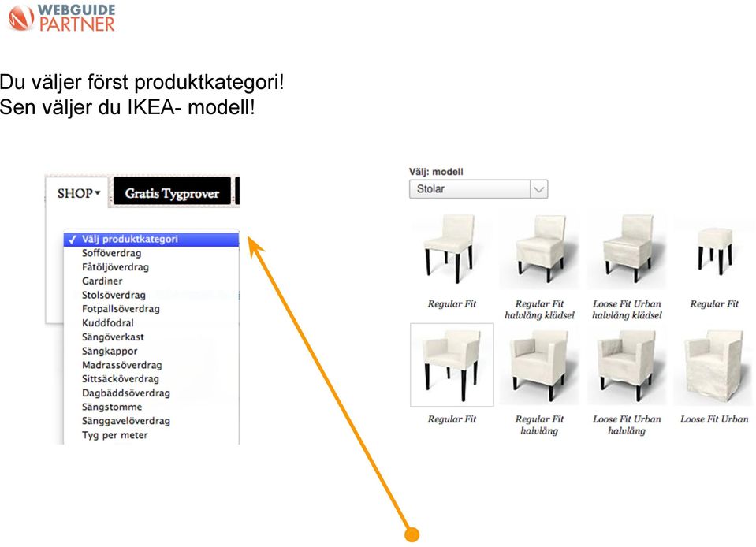Click the Loose Fit Urban halvlång klädsel label
The height and width of the screenshot is (547, 756).
point(627,310)
